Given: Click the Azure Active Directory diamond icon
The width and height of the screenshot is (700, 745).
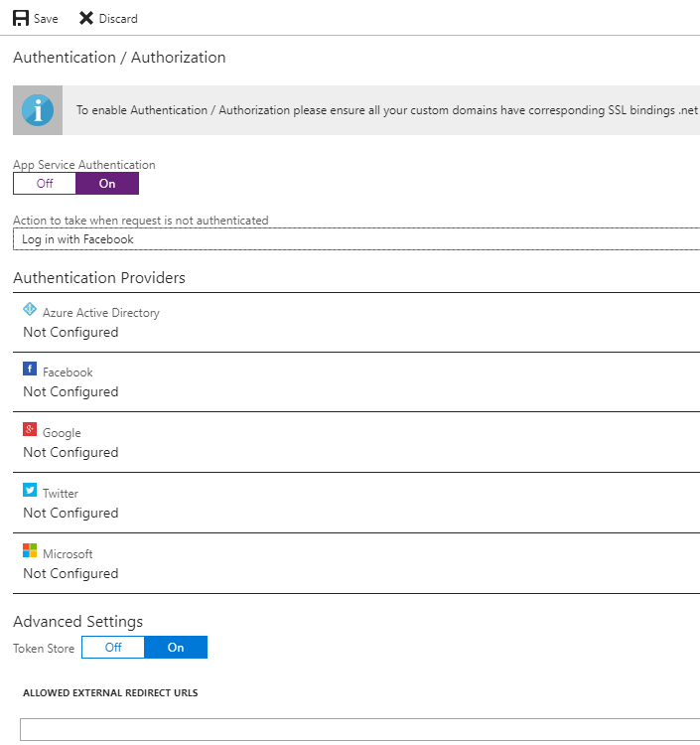Looking at the screenshot, I should pos(30,309).
